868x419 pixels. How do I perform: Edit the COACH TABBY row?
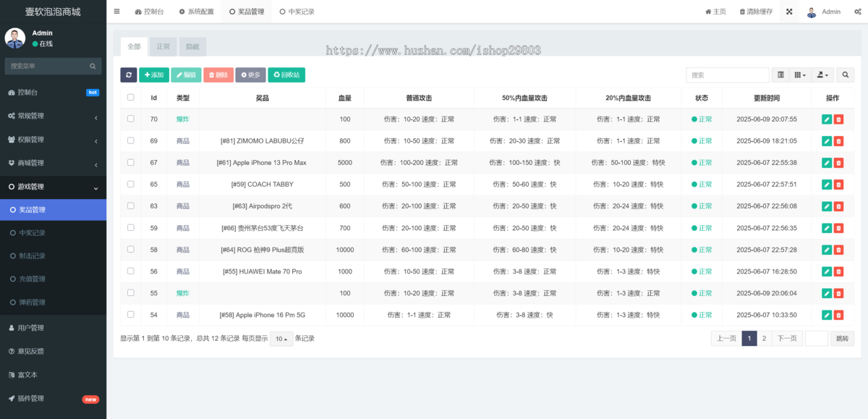[x=827, y=185]
